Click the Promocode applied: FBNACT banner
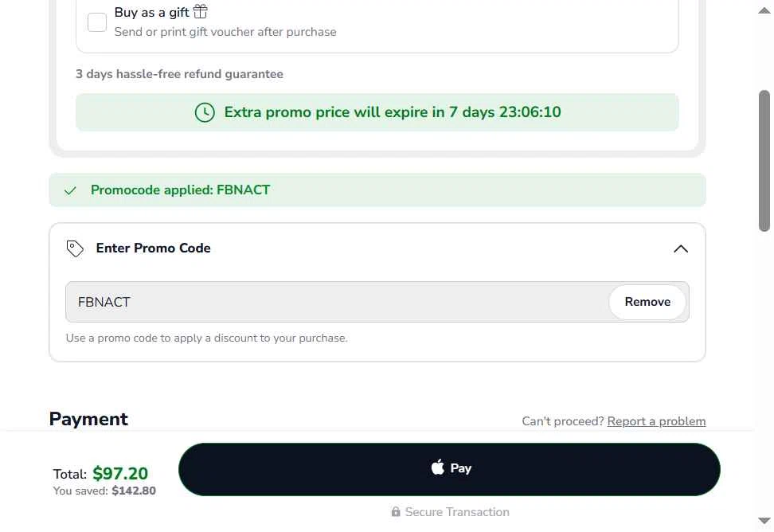 [x=377, y=190]
